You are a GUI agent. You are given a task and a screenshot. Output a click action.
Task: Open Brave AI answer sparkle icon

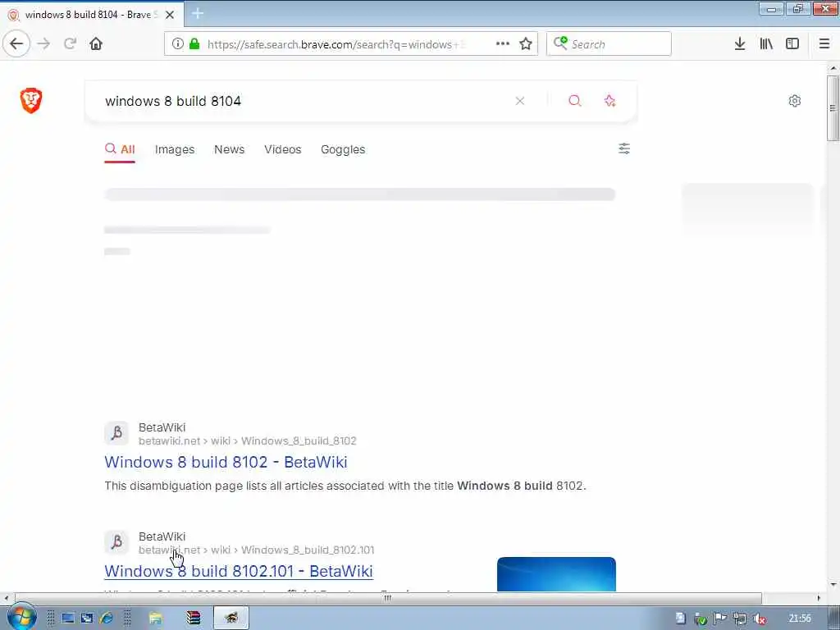609,101
